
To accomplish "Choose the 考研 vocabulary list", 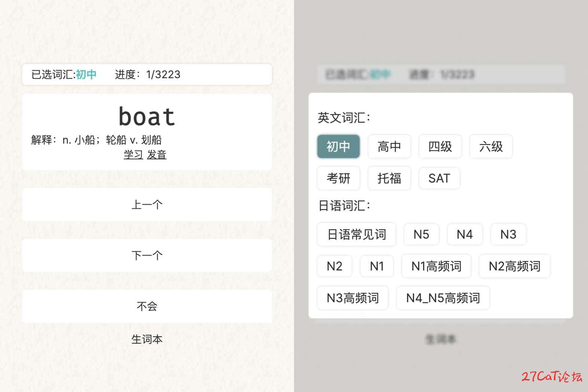I will 339,178.
